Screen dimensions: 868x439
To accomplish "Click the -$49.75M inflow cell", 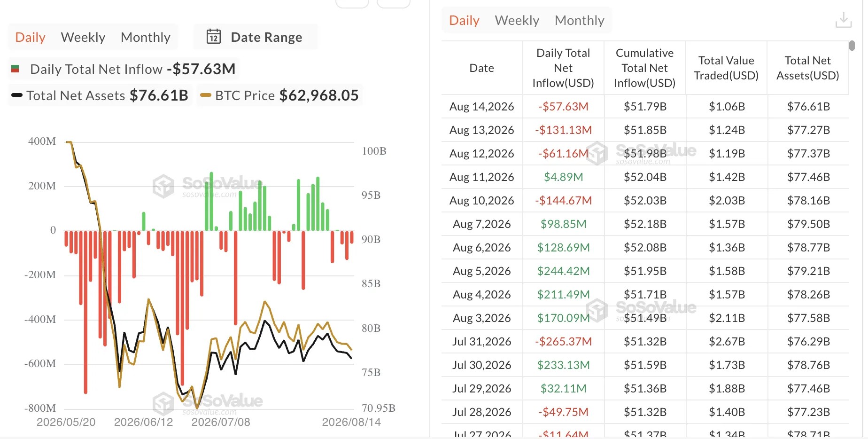I will click(x=563, y=412).
